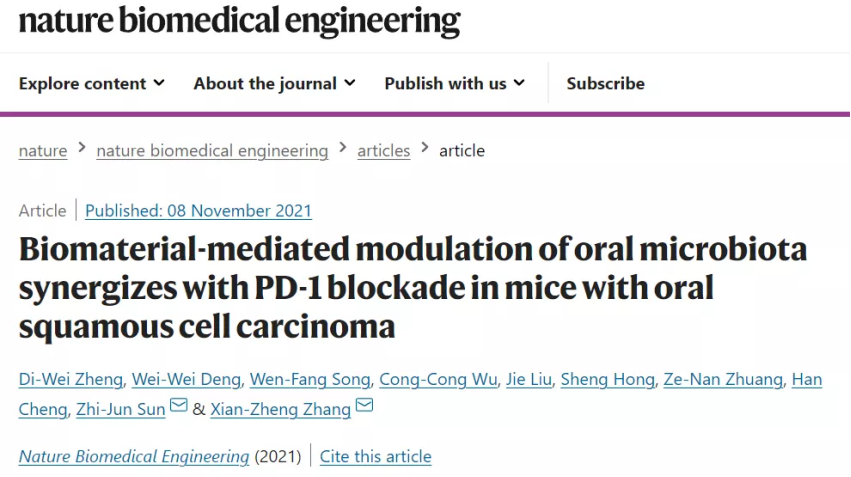This screenshot has width=851, height=477.
Task: Expand the Explore content dropdown
Action: [92, 84]
